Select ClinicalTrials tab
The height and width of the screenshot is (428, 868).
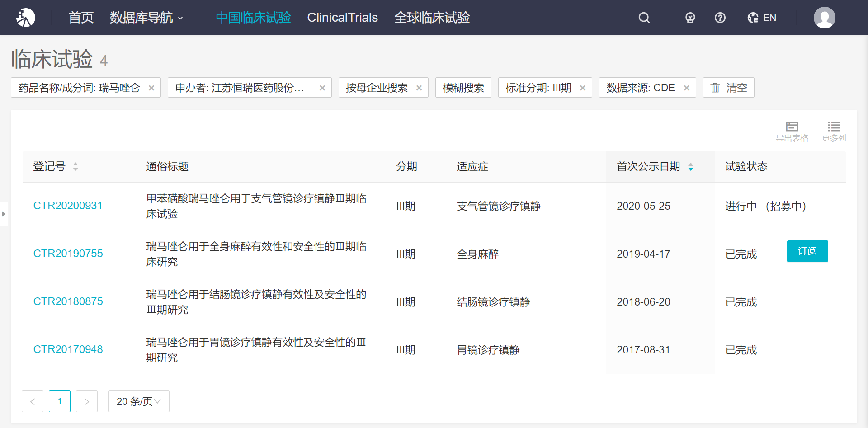[343, 18]
